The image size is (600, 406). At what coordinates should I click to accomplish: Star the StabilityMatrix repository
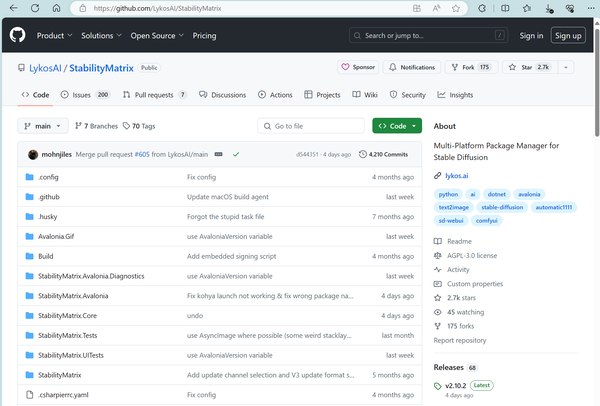[x=530, y=67]
